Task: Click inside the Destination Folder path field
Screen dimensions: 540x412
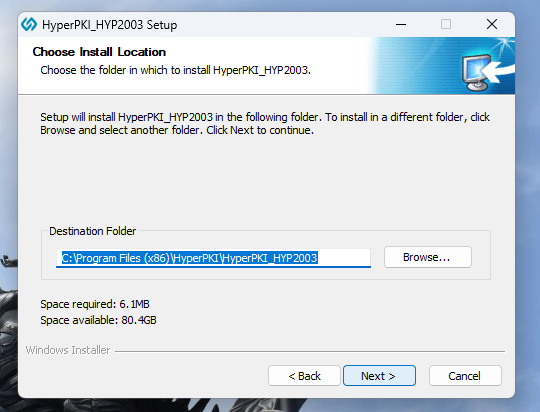Action: pos(214,258)
